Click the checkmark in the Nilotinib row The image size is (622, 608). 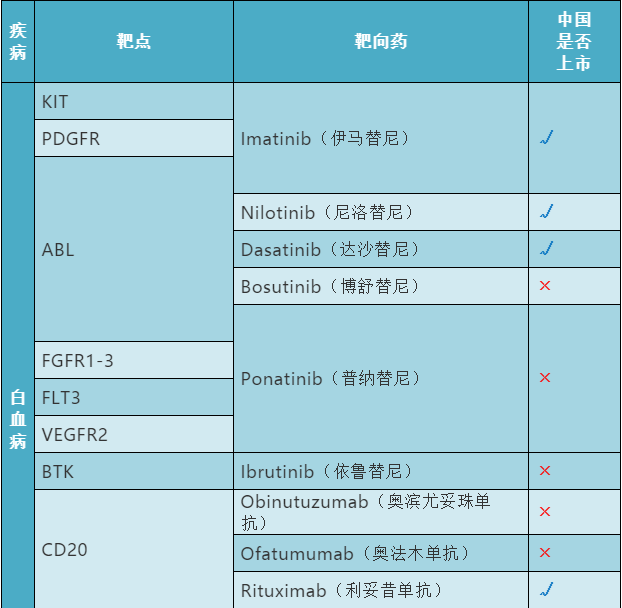point(546,212)
